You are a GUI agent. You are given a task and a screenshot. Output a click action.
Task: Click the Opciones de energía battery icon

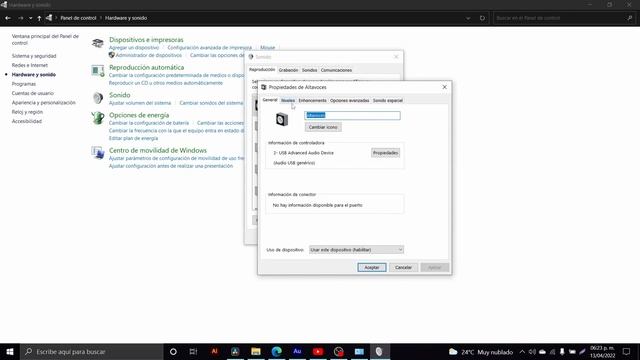98,118
